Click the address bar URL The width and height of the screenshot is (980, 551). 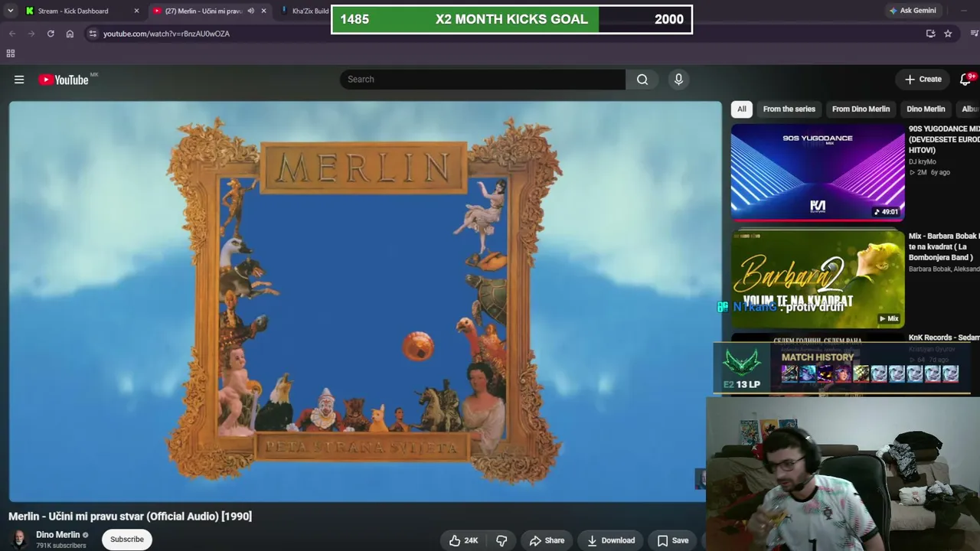(x=167, y=34)
